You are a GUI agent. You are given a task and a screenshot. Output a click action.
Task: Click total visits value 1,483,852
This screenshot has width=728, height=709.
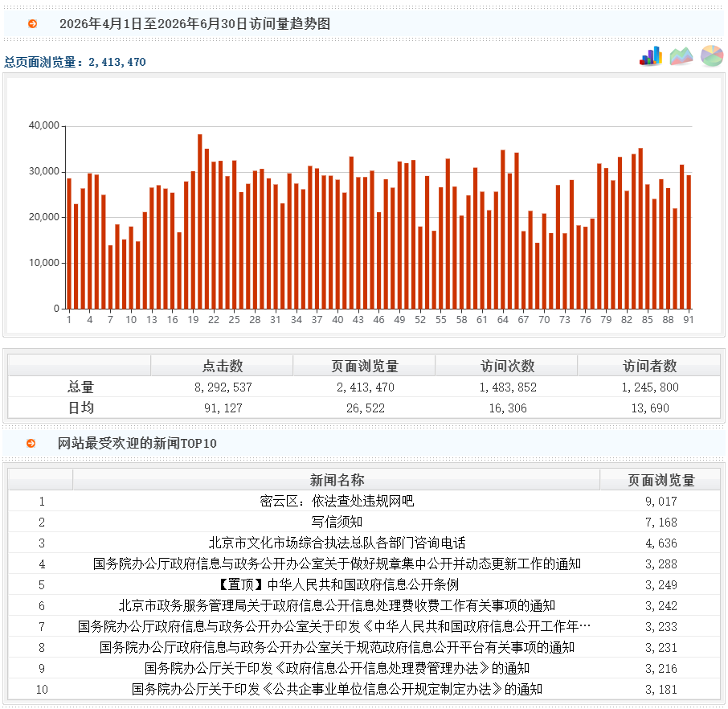point(508,387)
